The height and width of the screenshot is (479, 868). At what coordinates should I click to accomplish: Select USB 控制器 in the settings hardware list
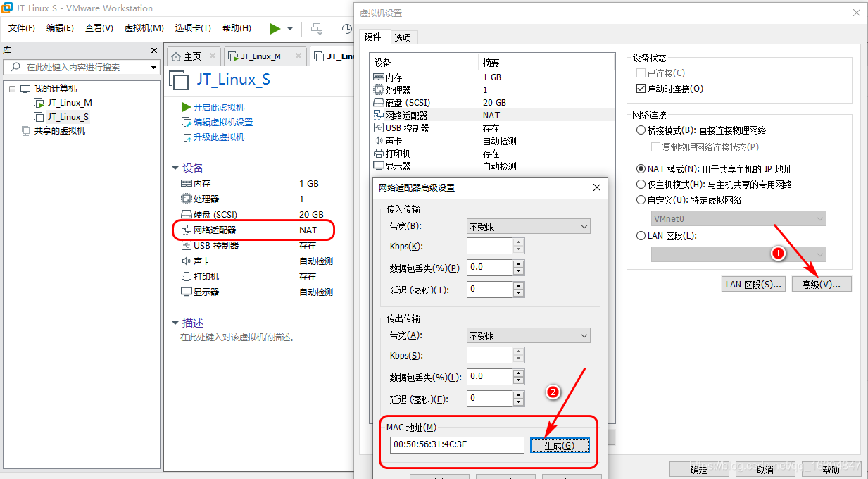492,128
